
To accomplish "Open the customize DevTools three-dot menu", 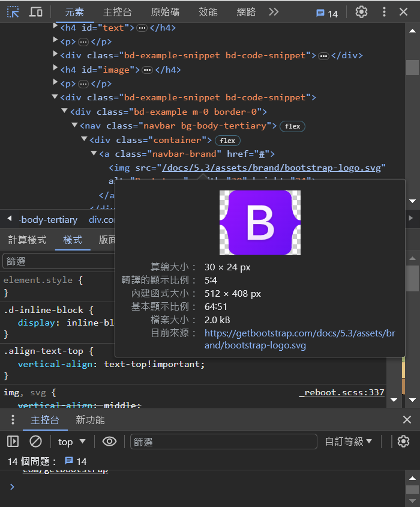I will [x=384, y=12].
